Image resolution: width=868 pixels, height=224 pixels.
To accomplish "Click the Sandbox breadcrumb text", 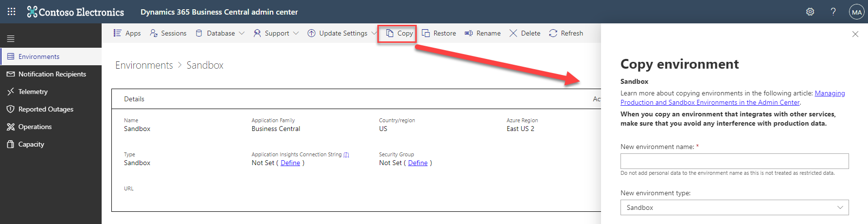I will (x=205, y=65).
